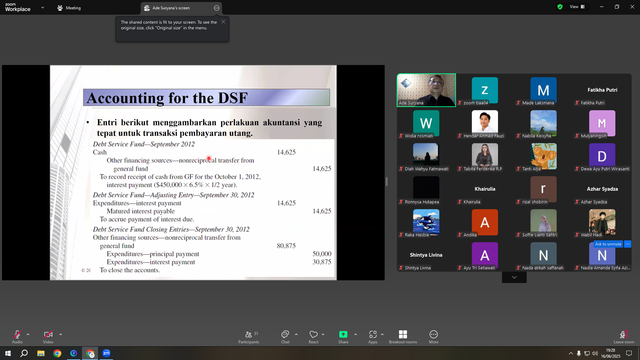Viewport: 640px width, 360px height.
Task: Open File Explorer from taskbar
Action: [41, 353]
